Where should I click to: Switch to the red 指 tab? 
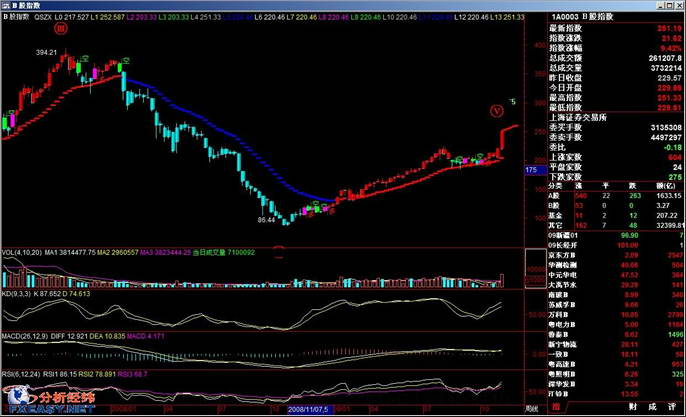pyautogui.click(x=556, y=407)
